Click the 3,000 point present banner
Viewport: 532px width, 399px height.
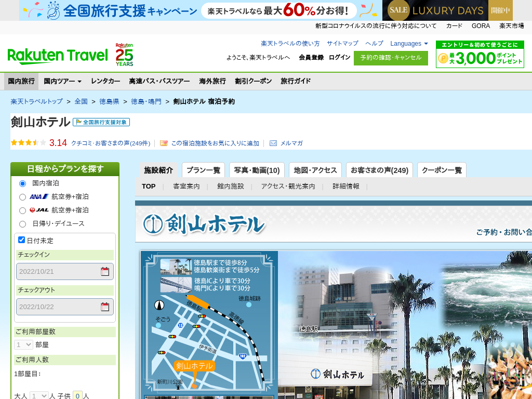pos(480,54)
